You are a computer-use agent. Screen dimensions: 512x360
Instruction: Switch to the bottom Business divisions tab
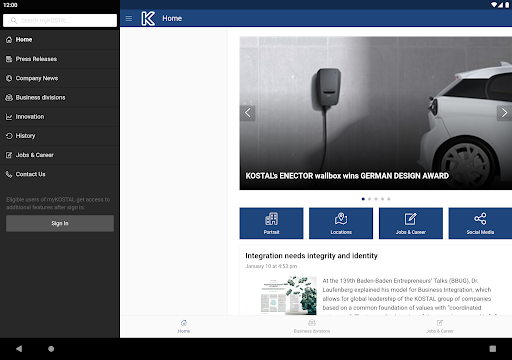pyautogui.click(x=312, y=326)
